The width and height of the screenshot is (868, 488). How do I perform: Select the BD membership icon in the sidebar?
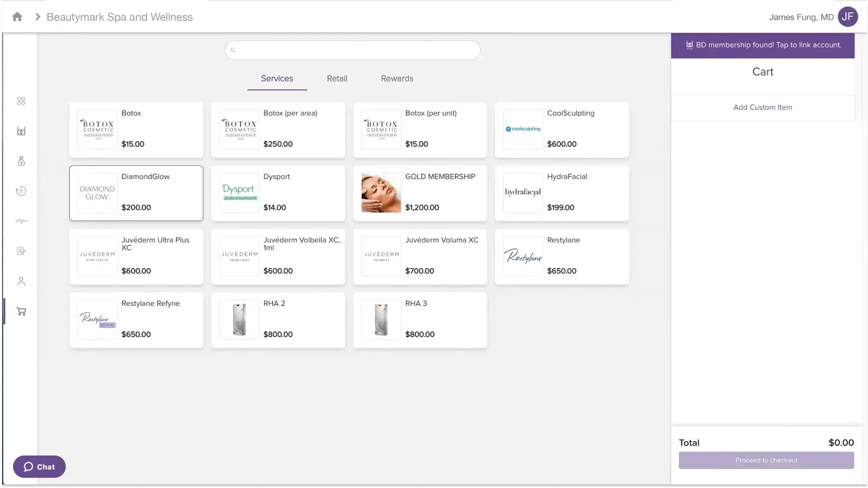coord(21,131)
